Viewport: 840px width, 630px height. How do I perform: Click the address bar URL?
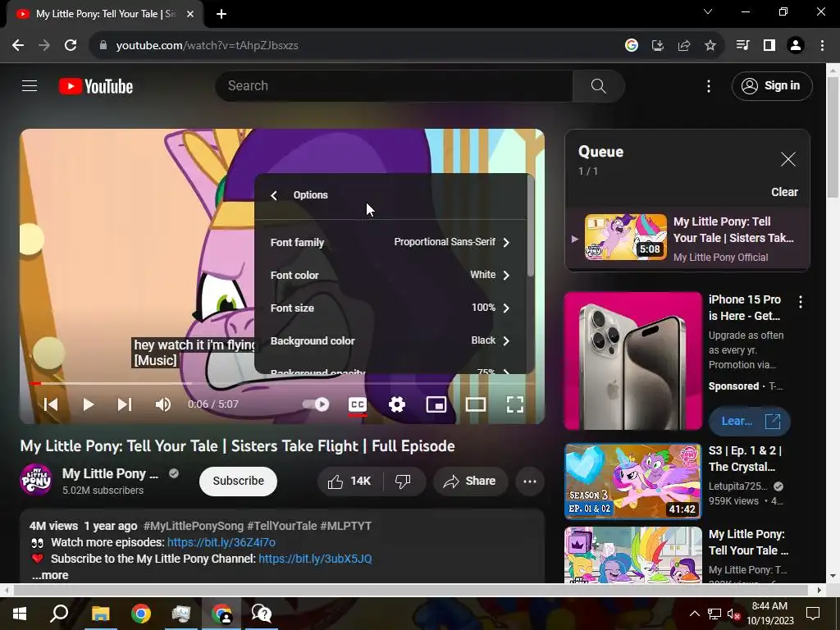pyautogui.click(x=208, y=46)
